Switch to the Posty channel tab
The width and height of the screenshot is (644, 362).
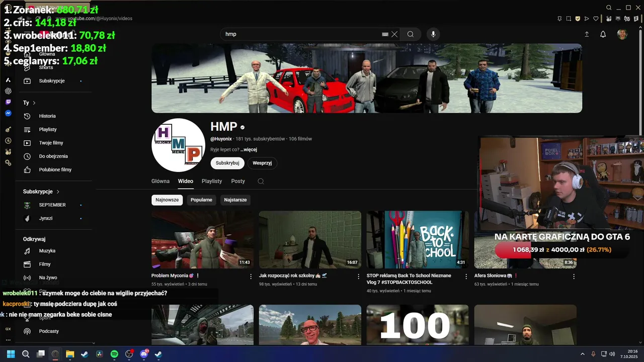238,181
